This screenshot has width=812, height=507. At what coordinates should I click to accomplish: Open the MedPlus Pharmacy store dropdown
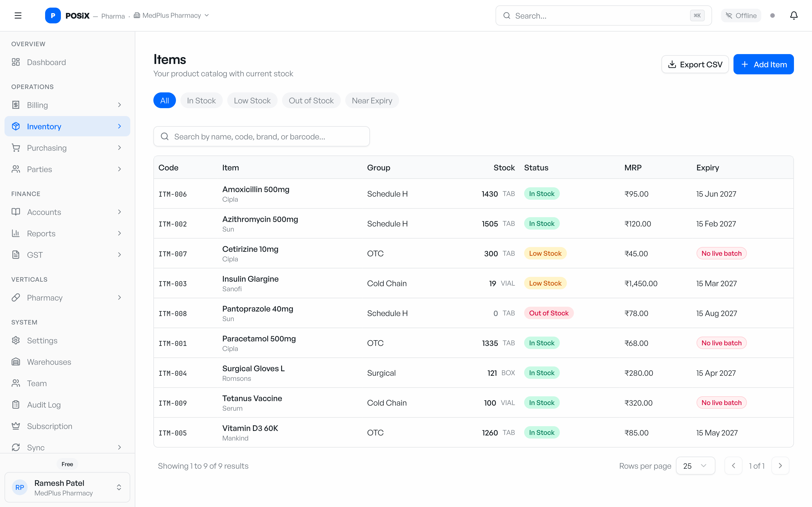pyautogui.click(x=171, y=15)
